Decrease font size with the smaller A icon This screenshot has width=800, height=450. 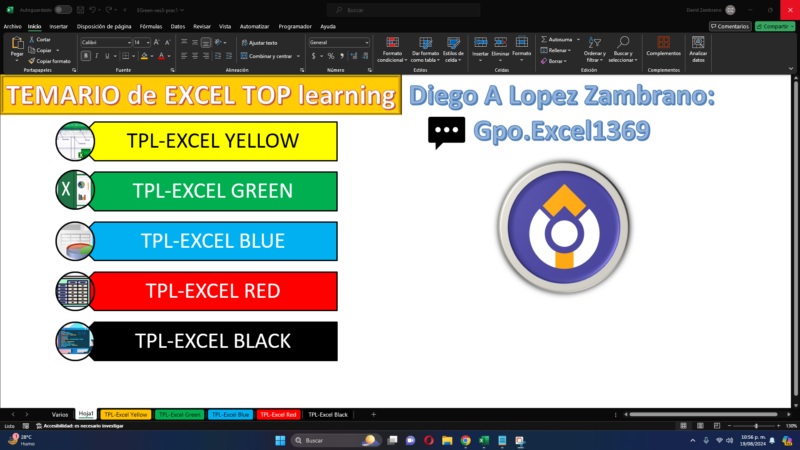click(x=167, y=42)
